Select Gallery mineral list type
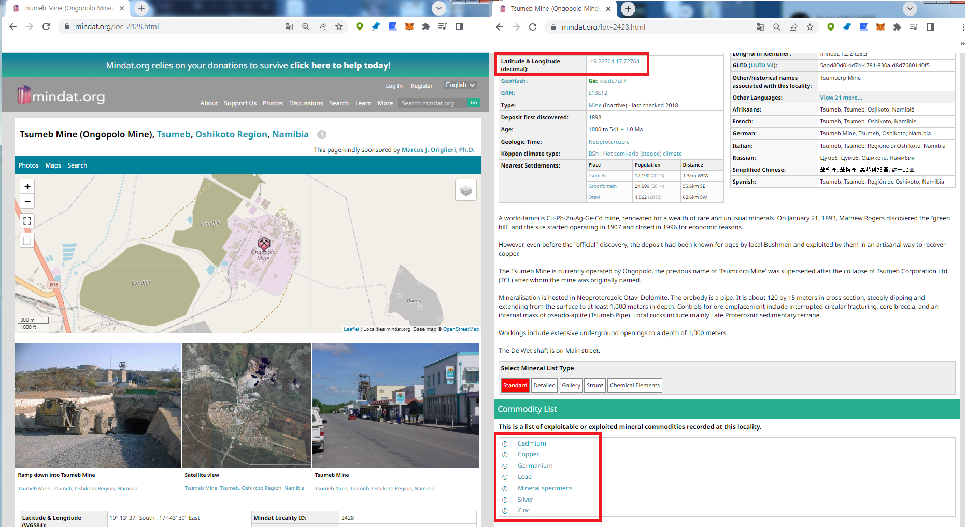This screenshot has height=527, width=980. pyautogui.click(x=571, y=385)
